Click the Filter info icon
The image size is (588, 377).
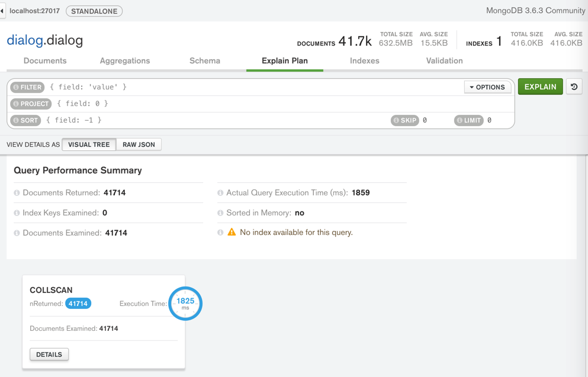[16, 87]
